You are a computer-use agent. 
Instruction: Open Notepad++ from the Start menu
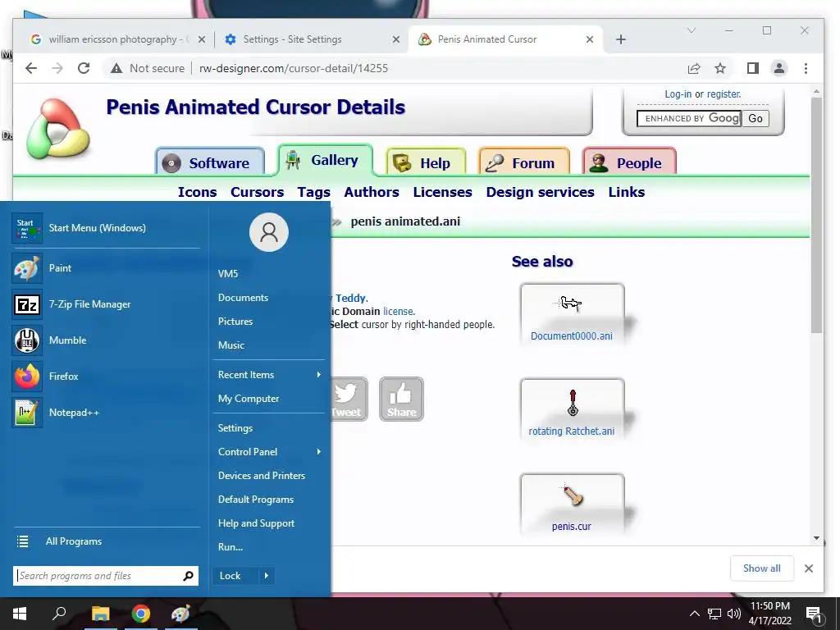coord(106,413)
